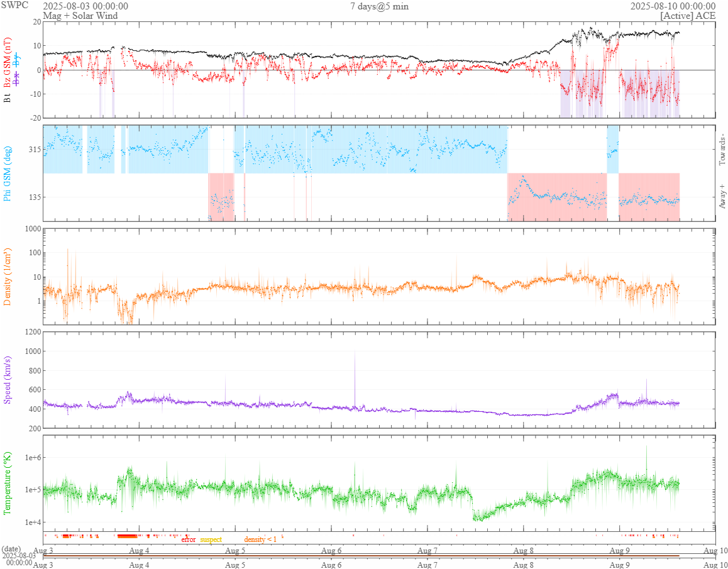Click the '(date)' label beside the range slider
Image resolution: width=728 pixels, height=569 pixels.
[x=11, y=548]
